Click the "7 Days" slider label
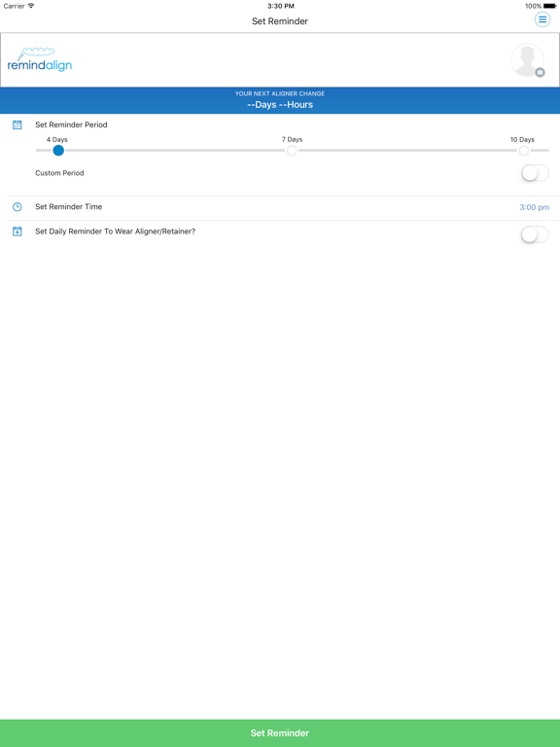Screen dimensions: 560x747 (292, 140)
